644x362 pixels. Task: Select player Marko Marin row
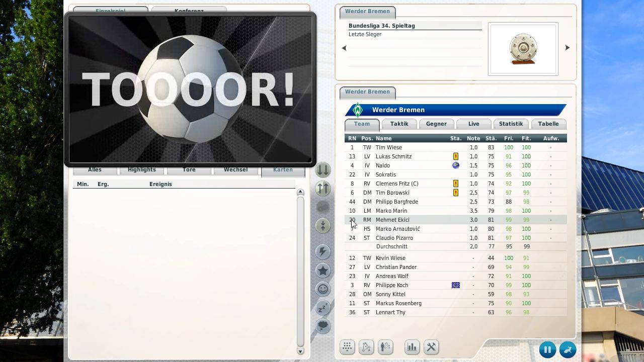(456, 211)
